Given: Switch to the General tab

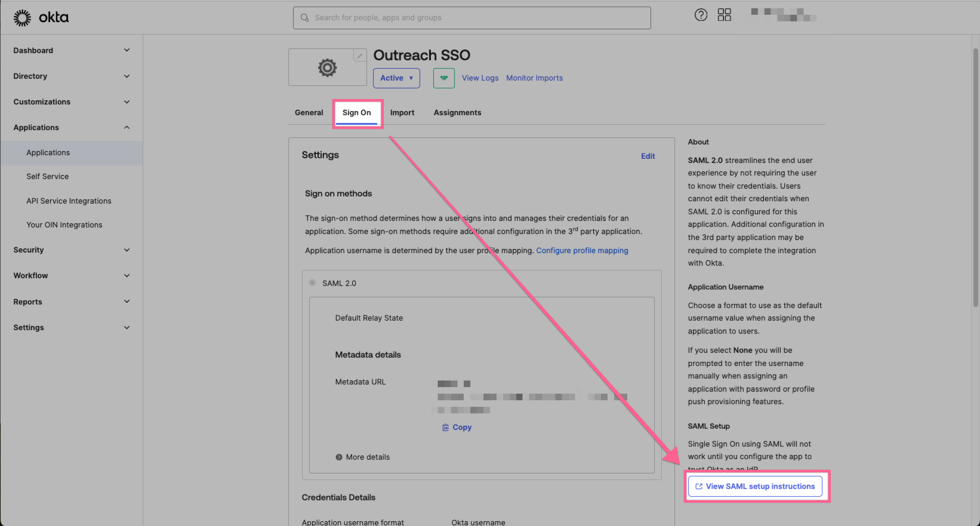Looking at the screenshot, I should (309, 113).
